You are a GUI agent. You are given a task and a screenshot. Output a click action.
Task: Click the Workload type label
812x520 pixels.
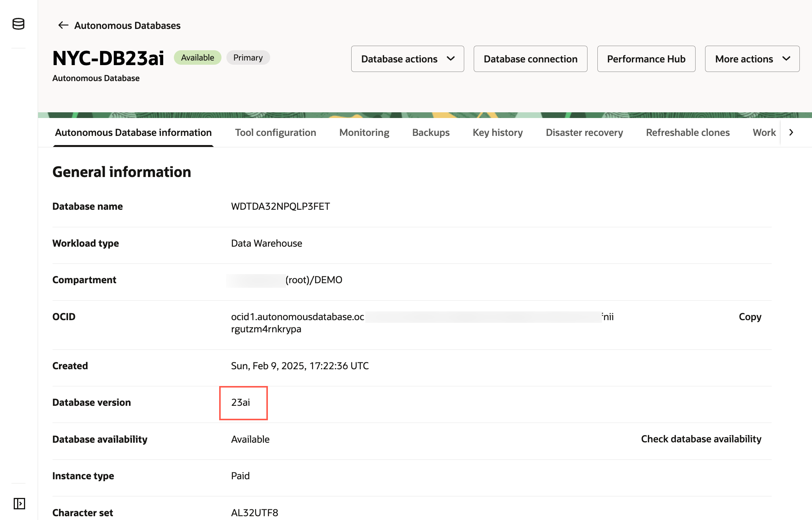pyautogui.click(x=85, y=243)
